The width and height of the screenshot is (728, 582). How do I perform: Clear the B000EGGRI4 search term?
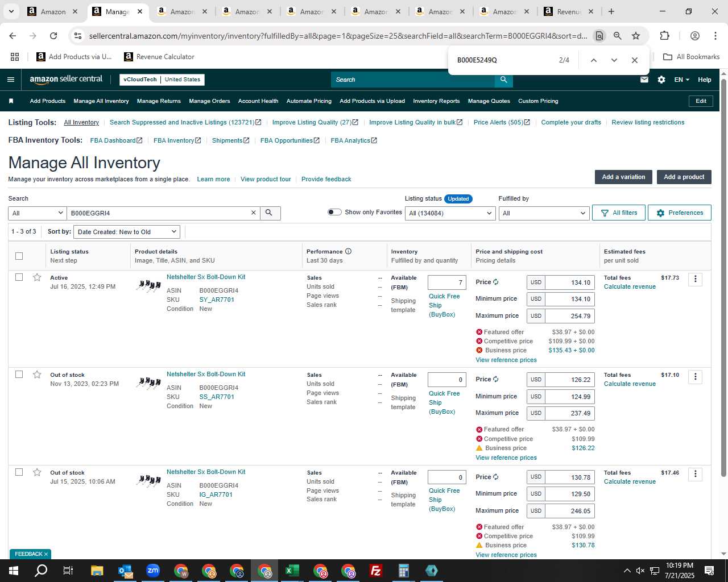[x=254, y=213]
